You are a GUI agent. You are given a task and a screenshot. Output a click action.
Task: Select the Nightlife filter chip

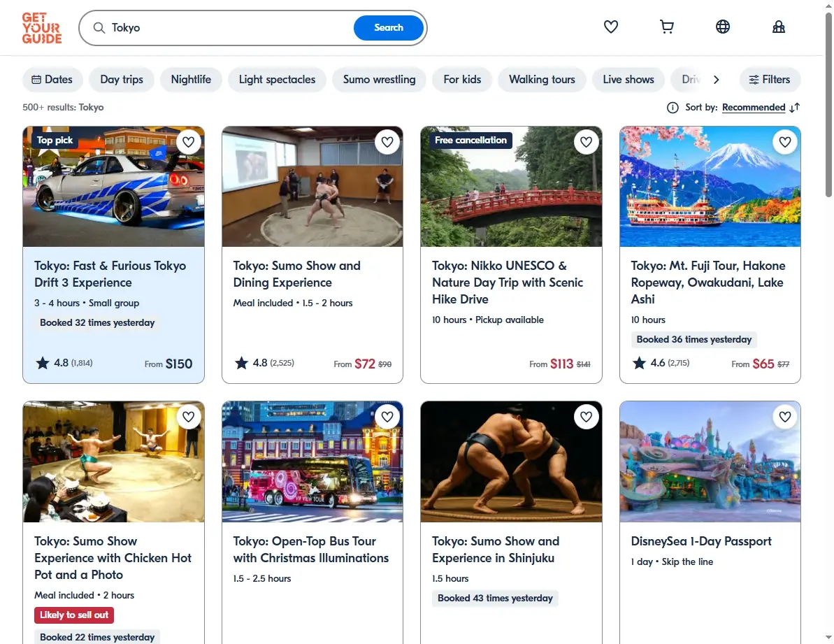coord(191,80)
